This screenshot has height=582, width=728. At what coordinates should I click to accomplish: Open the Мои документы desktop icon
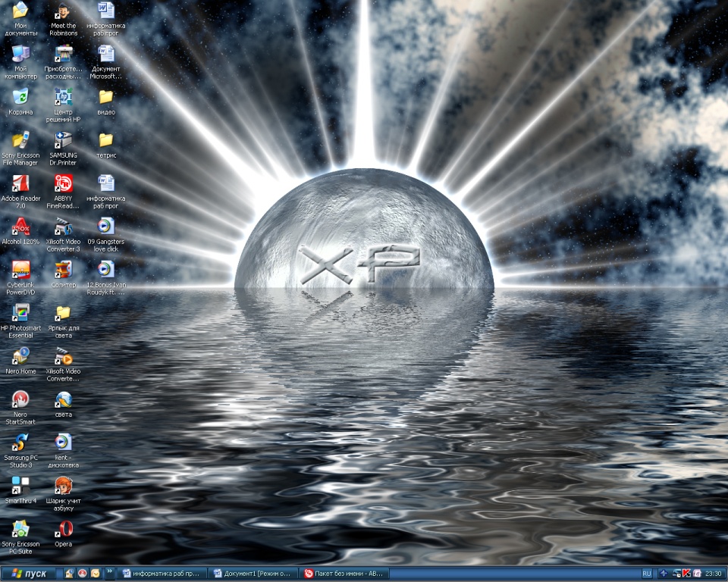click(20, 20)
